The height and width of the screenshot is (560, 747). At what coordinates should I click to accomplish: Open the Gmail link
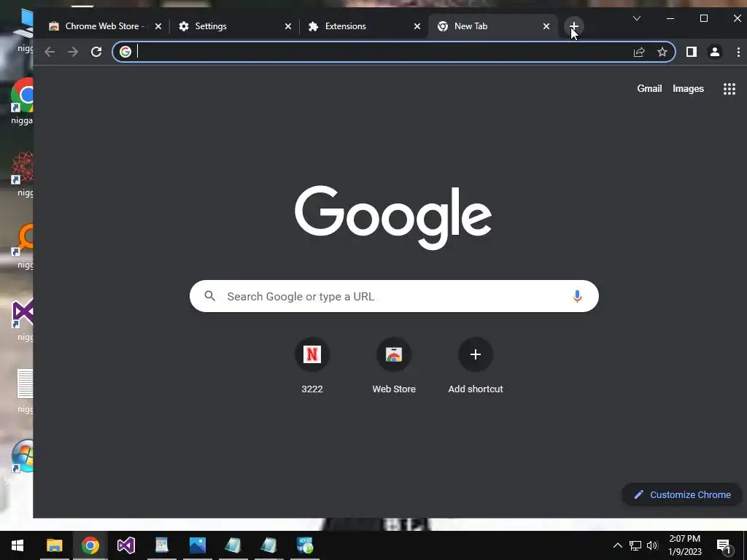click(x=649, y=88)
